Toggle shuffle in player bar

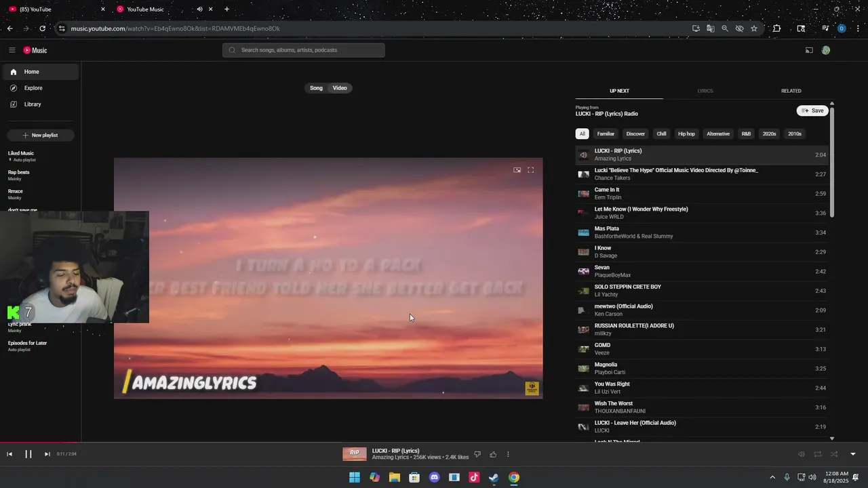point(834,454)
